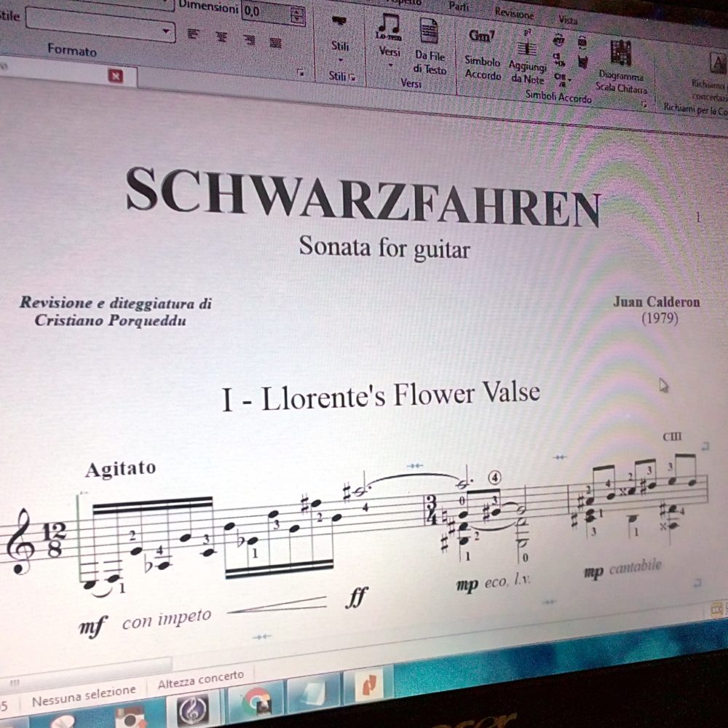The height and width of the screenshot is (728, 728).
Task: Center text alignment in Formato group
Action: tap(221, 36)
